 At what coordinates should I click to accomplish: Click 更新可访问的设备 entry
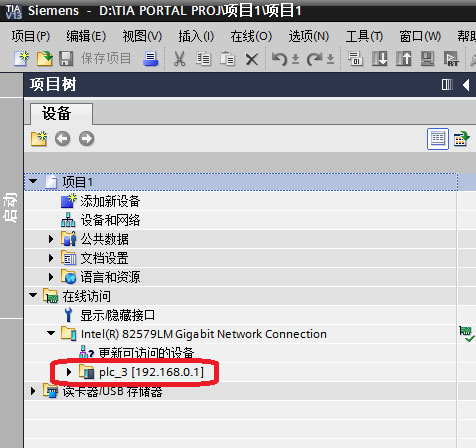point(146,353)
